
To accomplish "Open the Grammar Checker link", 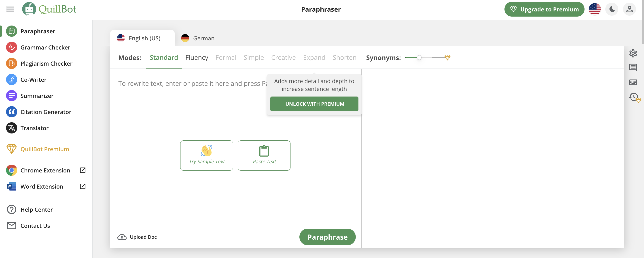I will click(45, 47).
